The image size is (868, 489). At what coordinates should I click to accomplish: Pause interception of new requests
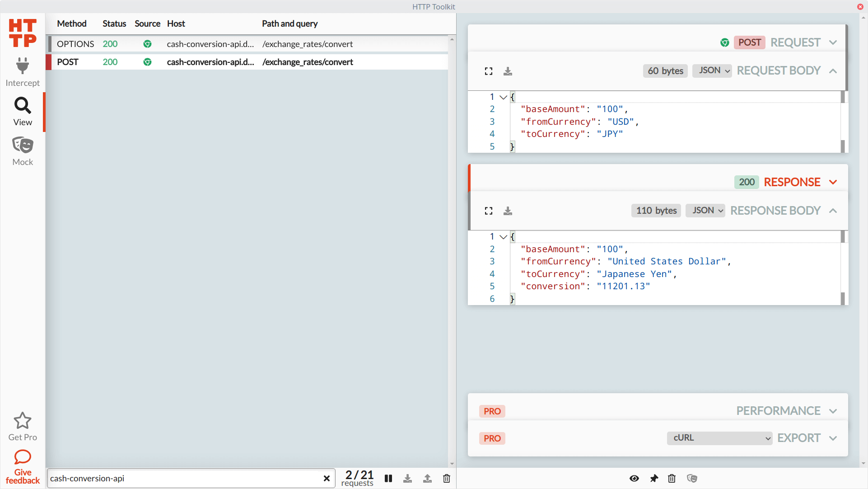[x=388, y=478]
